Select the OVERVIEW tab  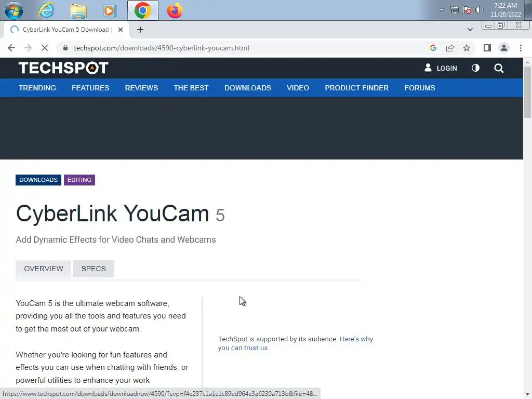coord(44,269)
